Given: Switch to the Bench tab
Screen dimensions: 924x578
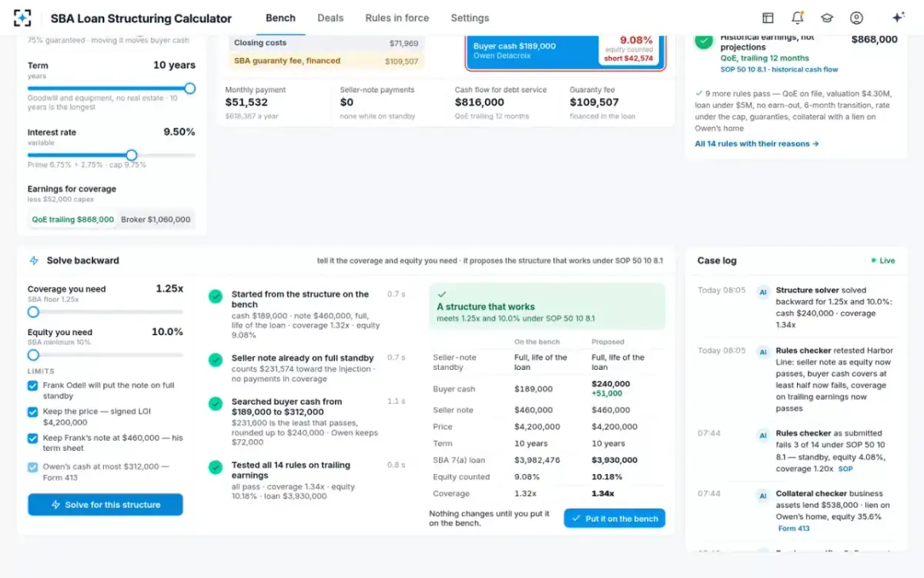Looking at the screenshot, I should pyautogui.click(x=280, y=18).
